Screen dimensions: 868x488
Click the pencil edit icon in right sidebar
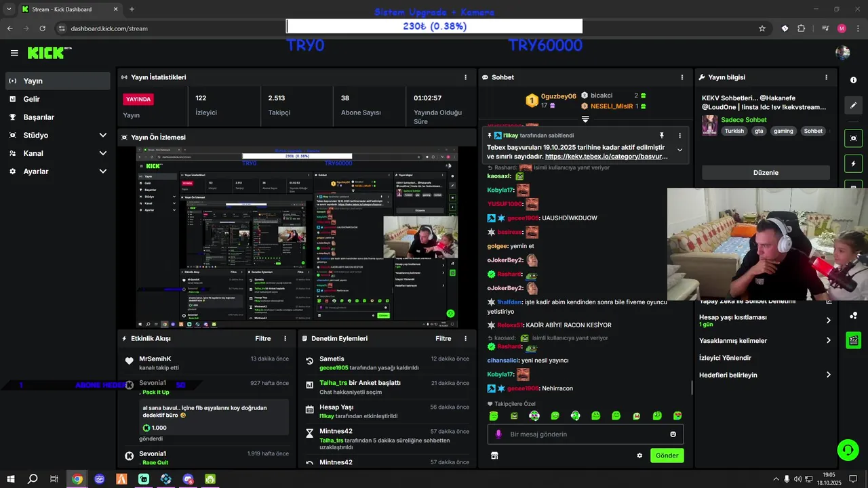(x=853, y=105)
